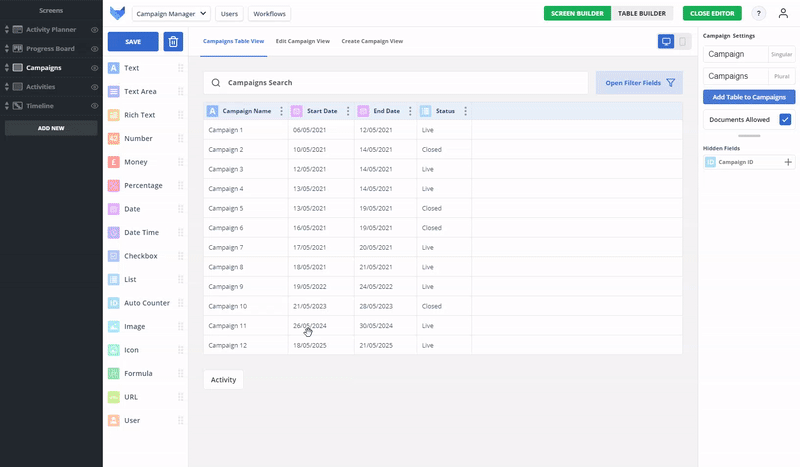The height and width of the screenshot is (467, 800).
Task: Click end date 24/05/2022 cell
Action: (376, 287)
